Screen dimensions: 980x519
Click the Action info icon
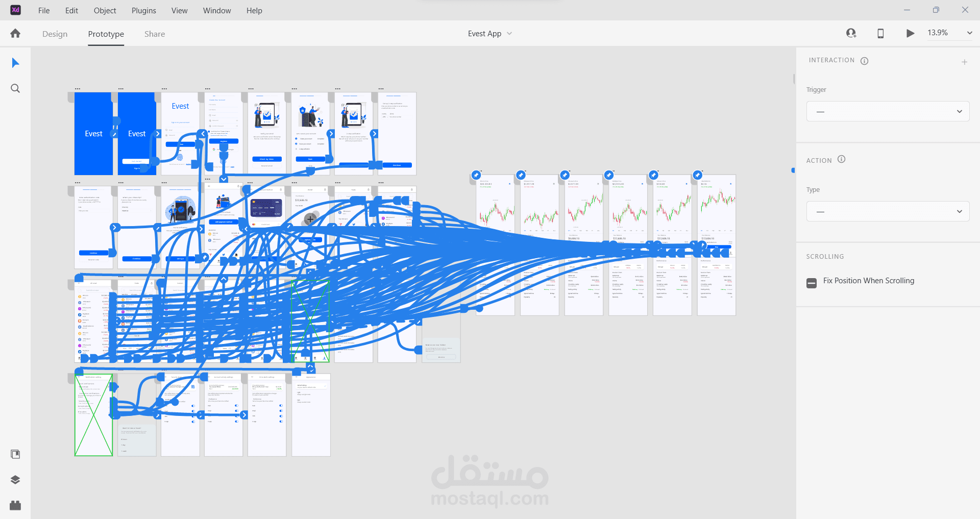[x=842, y=159]
